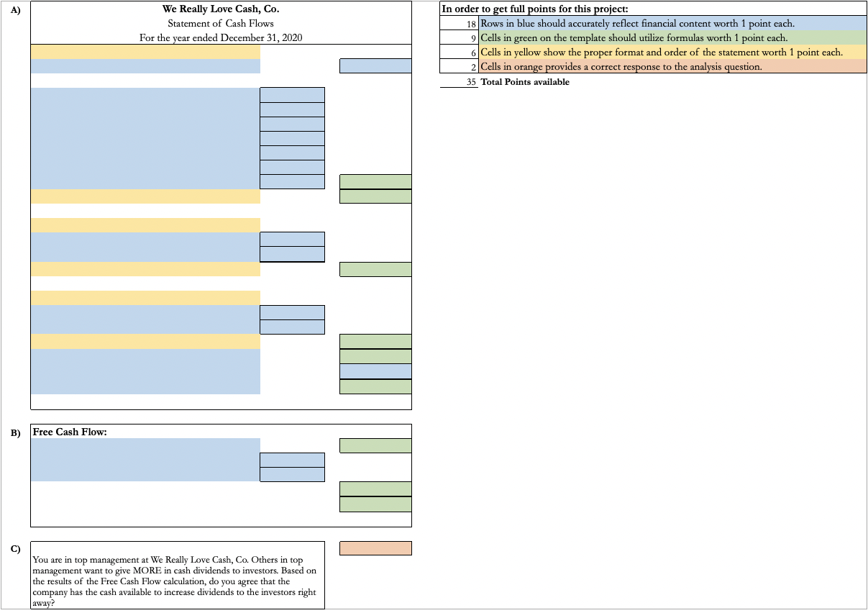The height and width of the screenshot is (613, 868).
Task: Select the '6' points value
Action: click(x=475, y=53)
